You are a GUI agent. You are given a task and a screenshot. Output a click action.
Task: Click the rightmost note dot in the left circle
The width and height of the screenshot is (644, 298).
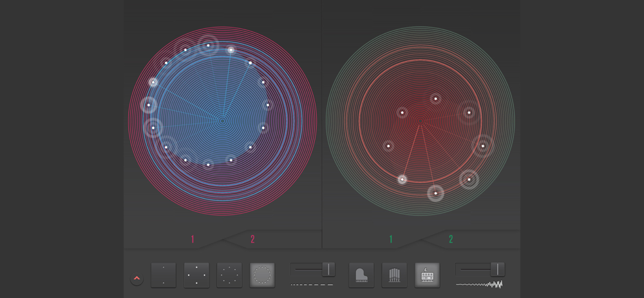(267, 105)
